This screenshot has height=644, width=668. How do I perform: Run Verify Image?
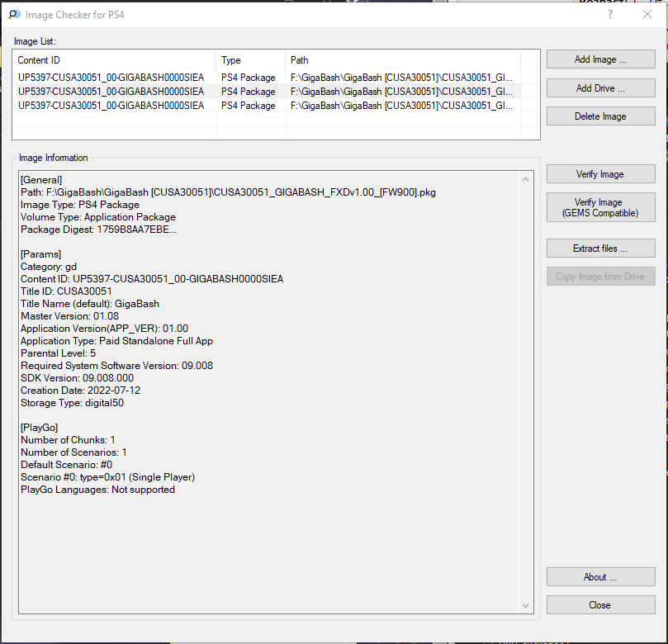[600, 173]
